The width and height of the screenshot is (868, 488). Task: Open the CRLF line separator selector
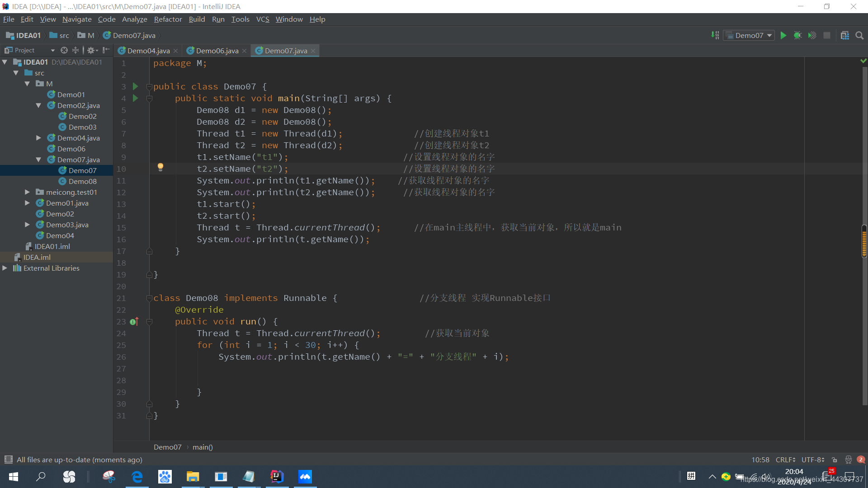(785, 460)
